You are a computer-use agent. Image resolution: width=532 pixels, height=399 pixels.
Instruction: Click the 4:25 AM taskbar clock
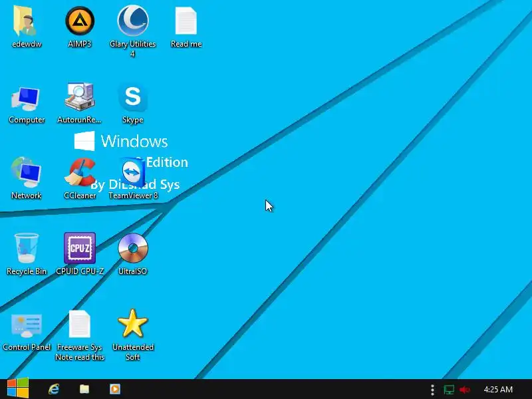[498, 390]
